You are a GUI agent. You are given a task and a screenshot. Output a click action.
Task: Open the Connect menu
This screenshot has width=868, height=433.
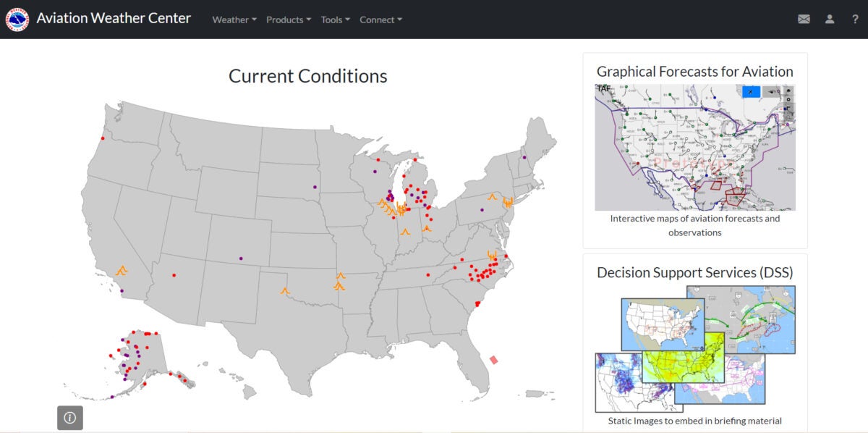[381, 20]
